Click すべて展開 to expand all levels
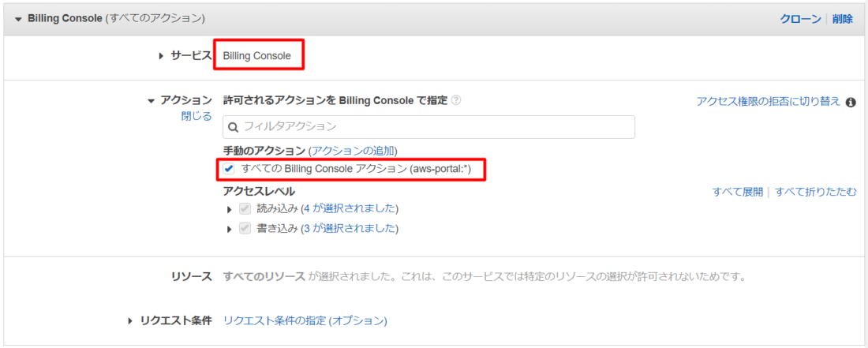The height and width of the screenshot is (348, 868). pyautogui.click(x=737, y=192)
